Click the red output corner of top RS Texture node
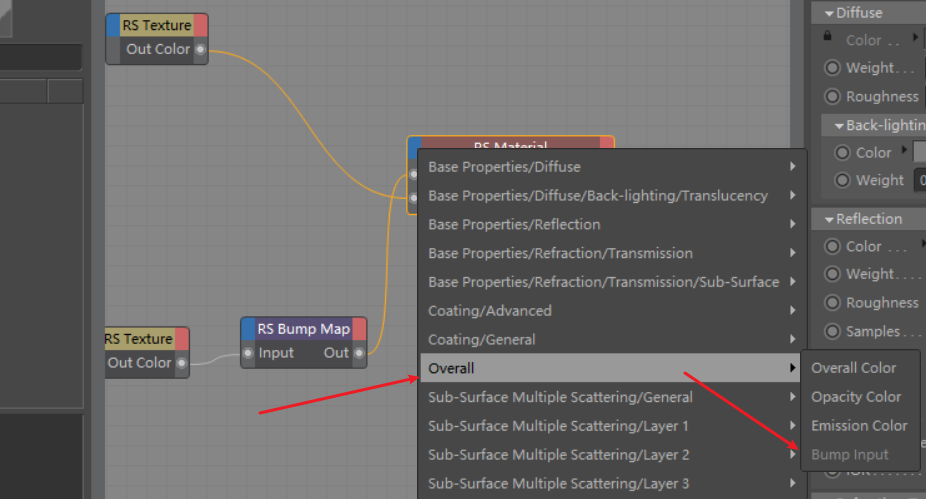Viewport: 926px width, 499px height. click(200, 25)
